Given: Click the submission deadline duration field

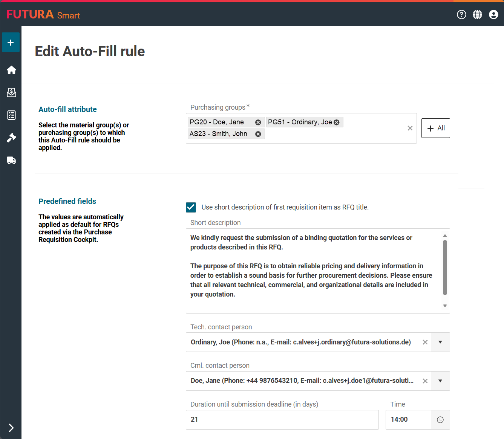Looking at the screenshot, I should pos(282,420).
